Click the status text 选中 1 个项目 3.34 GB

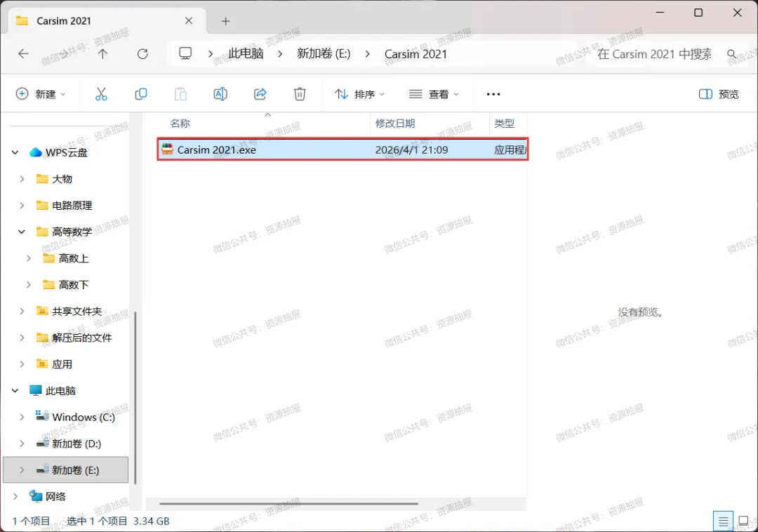118,521
